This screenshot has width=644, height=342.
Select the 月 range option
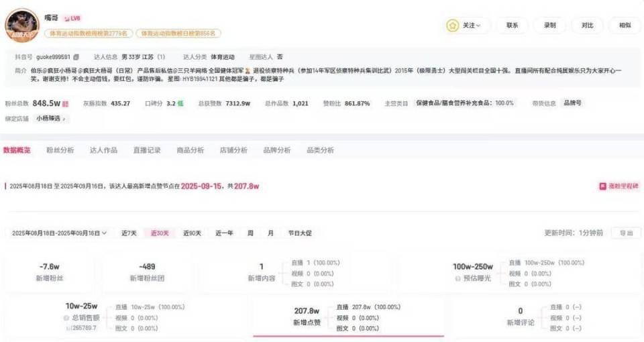270,233
